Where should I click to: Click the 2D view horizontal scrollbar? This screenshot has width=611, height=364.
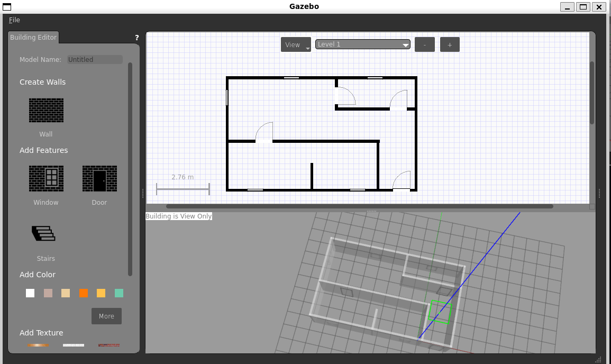360,206
